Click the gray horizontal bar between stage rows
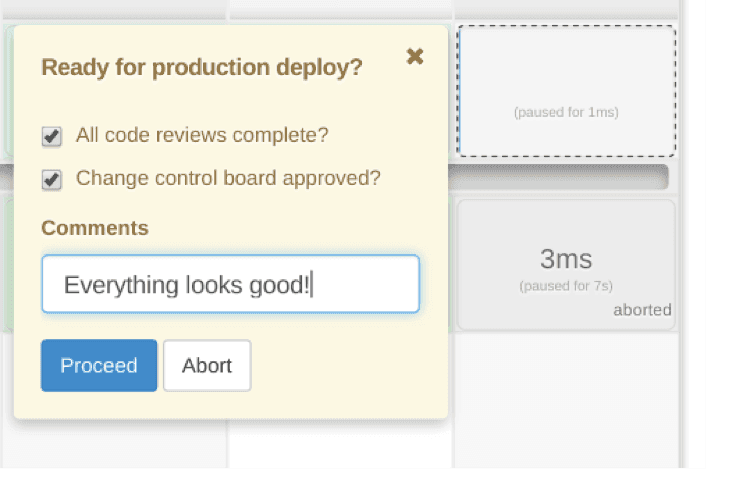This screenshot has width=750, height=498. pos(558,177)
